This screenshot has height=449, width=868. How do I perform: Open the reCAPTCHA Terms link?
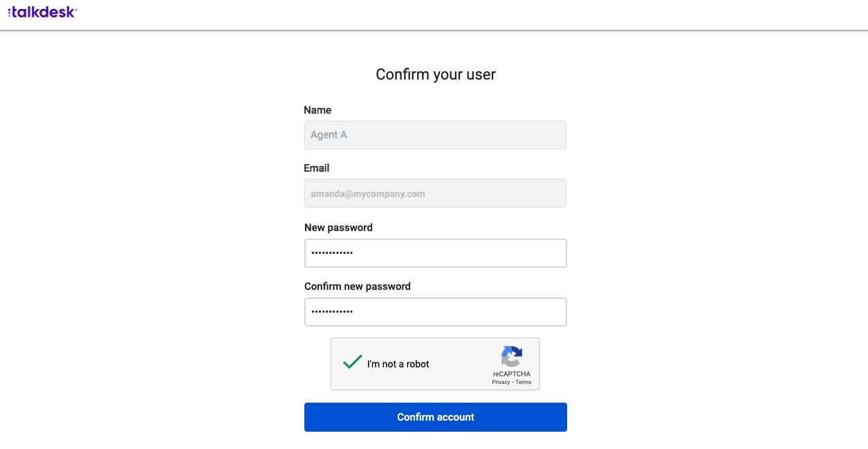click(x=524, y=382)
